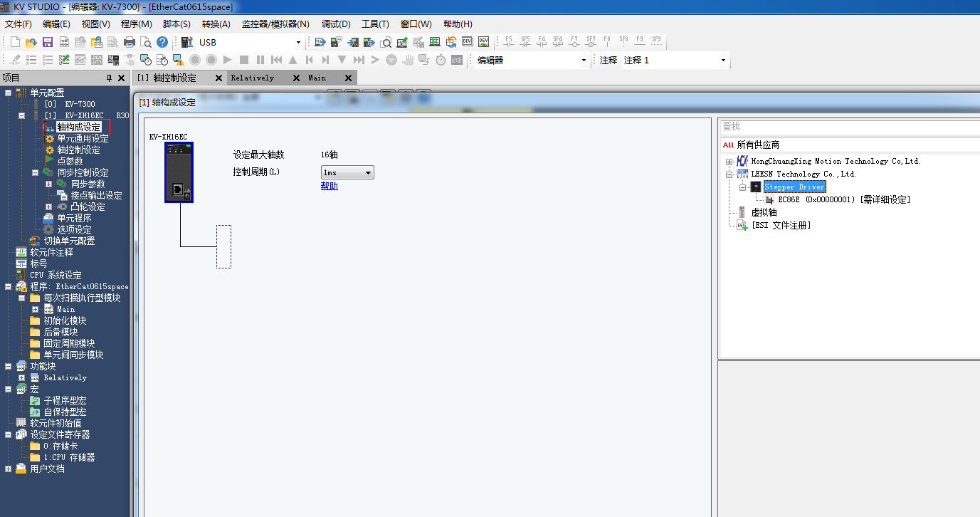This screenshot has width=980, height=517.
Task: Collapse the 单元配置 tree node
Action: point(8,93)
